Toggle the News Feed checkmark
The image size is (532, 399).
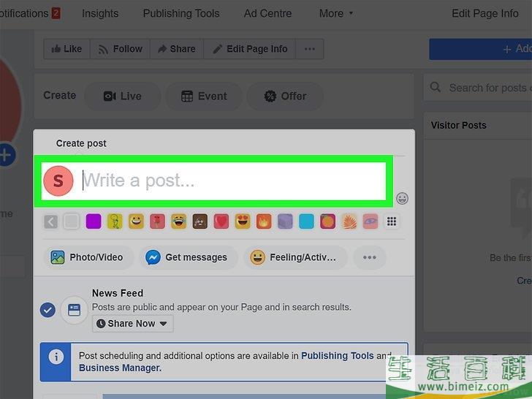point(47,310)
